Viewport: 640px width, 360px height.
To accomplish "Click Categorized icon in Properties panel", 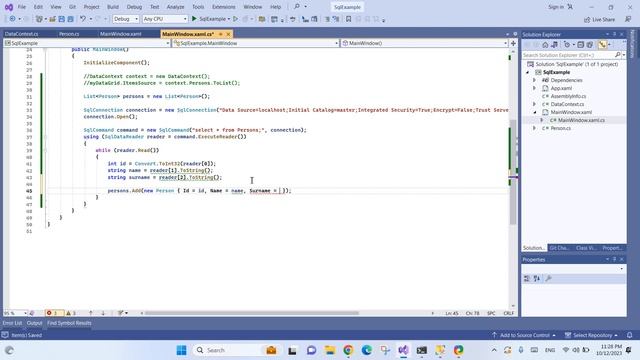I will pyautogui.click(x=527, y=278).
